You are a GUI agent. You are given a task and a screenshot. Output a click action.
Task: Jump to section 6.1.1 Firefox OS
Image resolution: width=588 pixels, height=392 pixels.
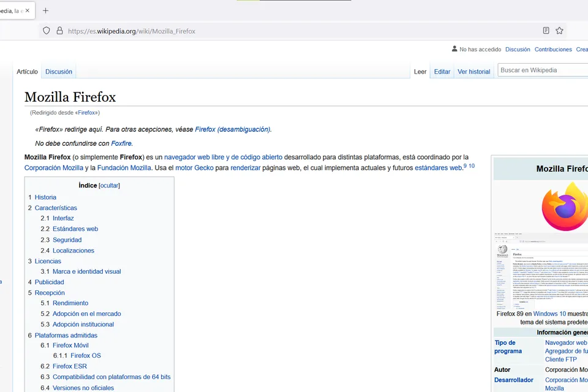[x=86, y=355]
